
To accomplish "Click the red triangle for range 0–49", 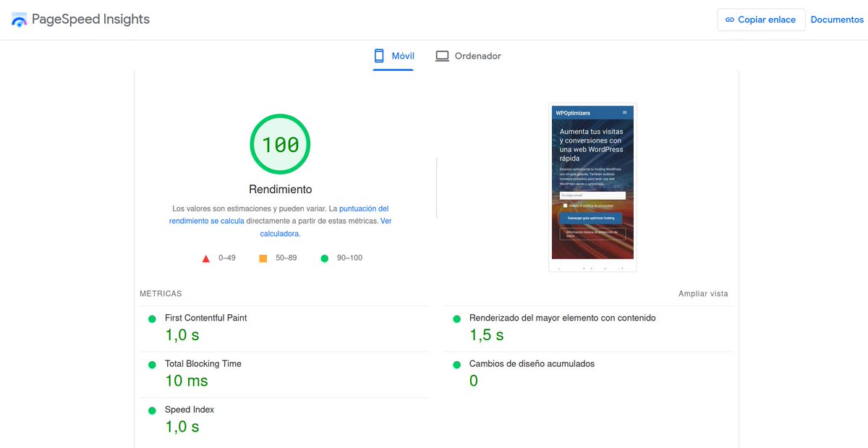I will tap(205, 258).
